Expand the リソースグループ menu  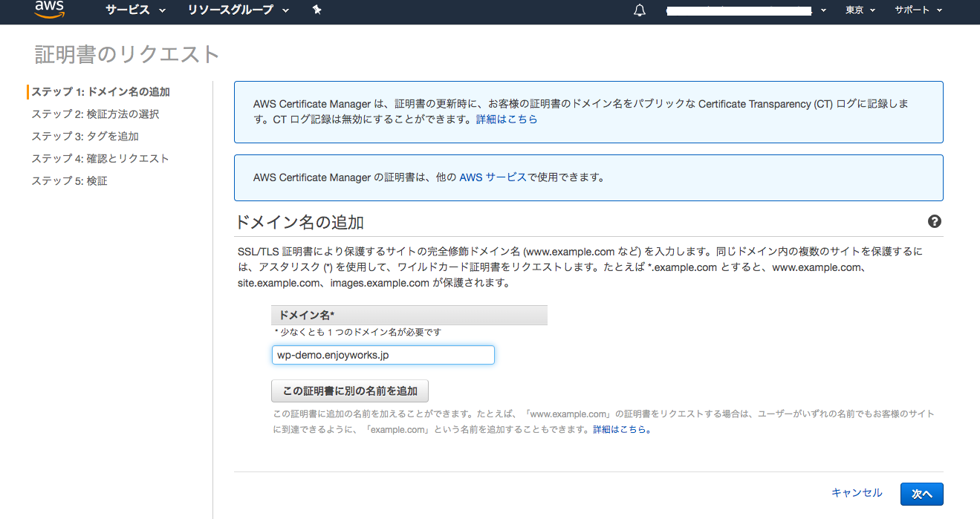click(239, 10)
